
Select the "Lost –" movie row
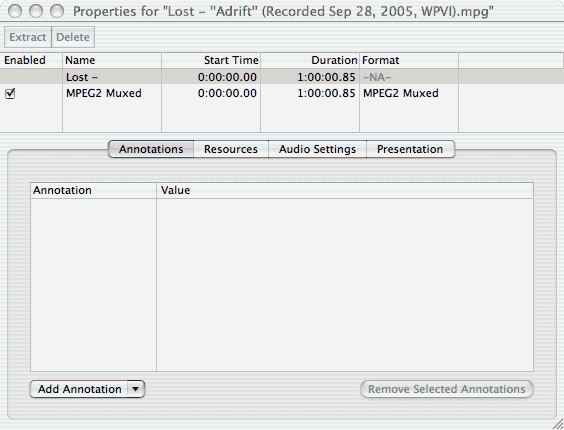(x=282, y=77)
